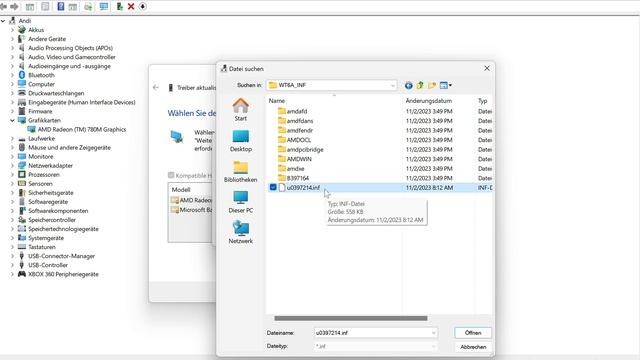Expand the USB-Controller category
Viewport: 640px width, 360px height.
tap(12, 265)
